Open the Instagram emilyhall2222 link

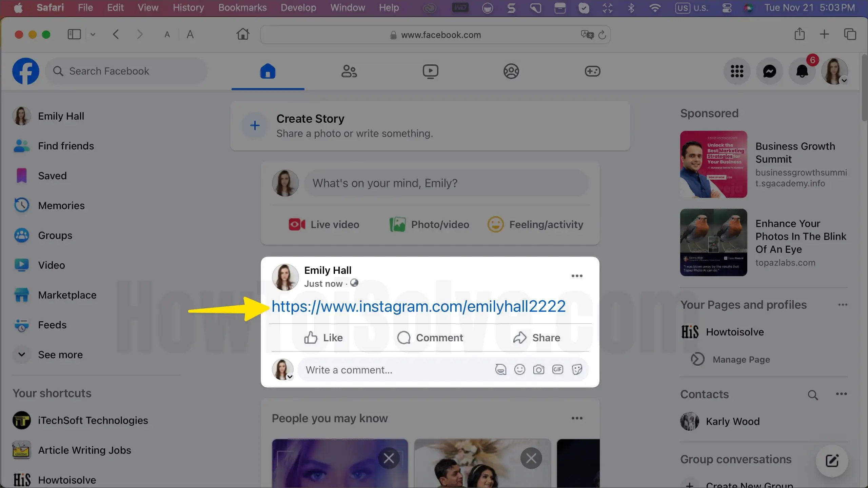point(418,306)
